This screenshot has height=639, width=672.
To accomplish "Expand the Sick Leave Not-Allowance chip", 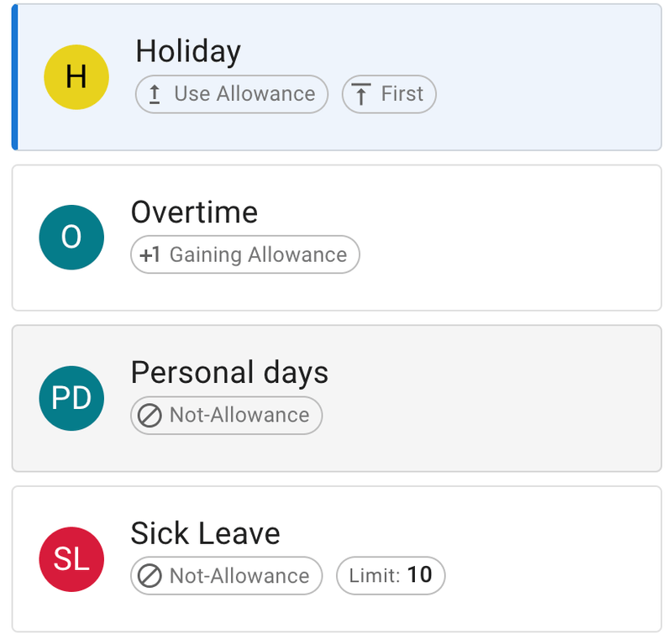I will click(x=226, y=576).
